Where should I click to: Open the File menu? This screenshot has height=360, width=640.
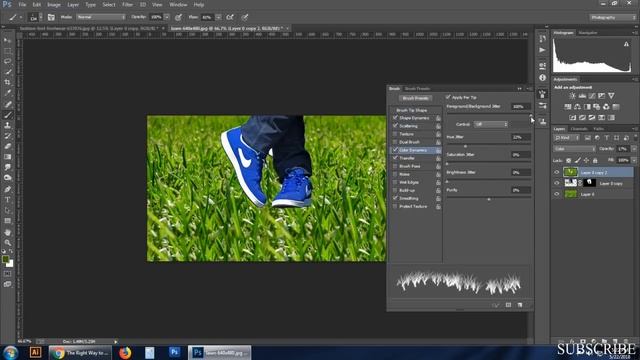tap(22, 5)
